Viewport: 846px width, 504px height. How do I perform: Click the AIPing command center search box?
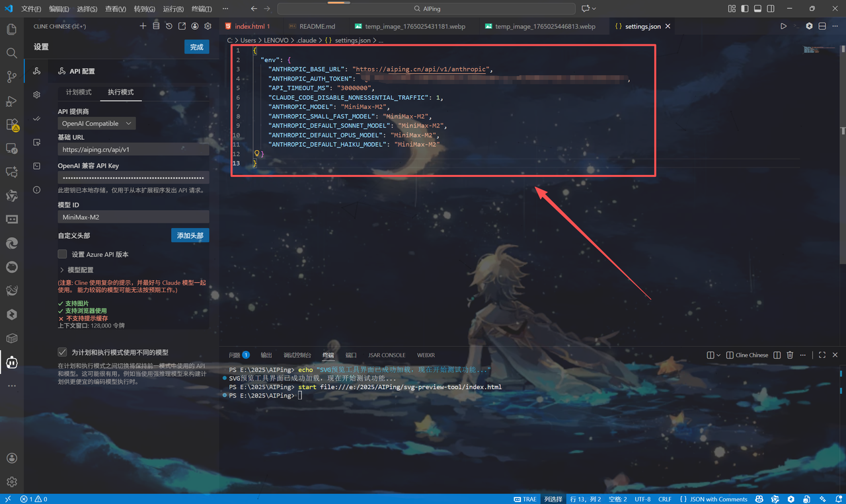coord(426,9)
